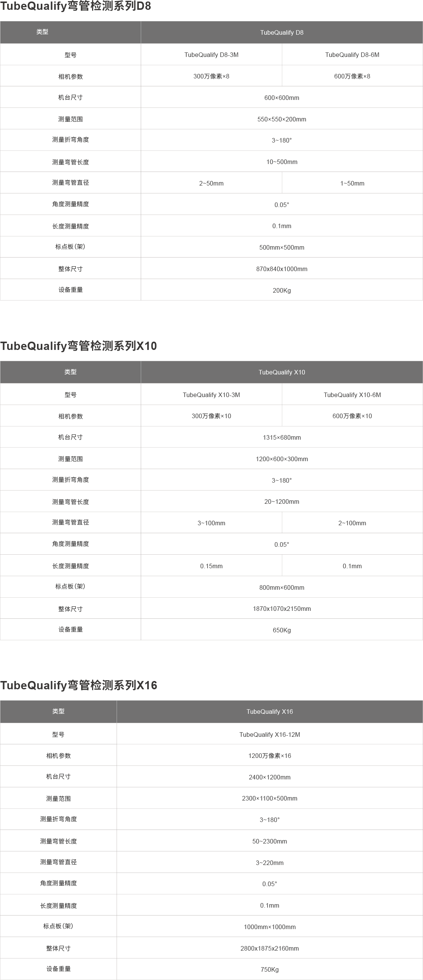Select the 1000mm×1000mm marker board value
Image resolution: width=423 pixels, height=980 pixels.
coord(269,927)
